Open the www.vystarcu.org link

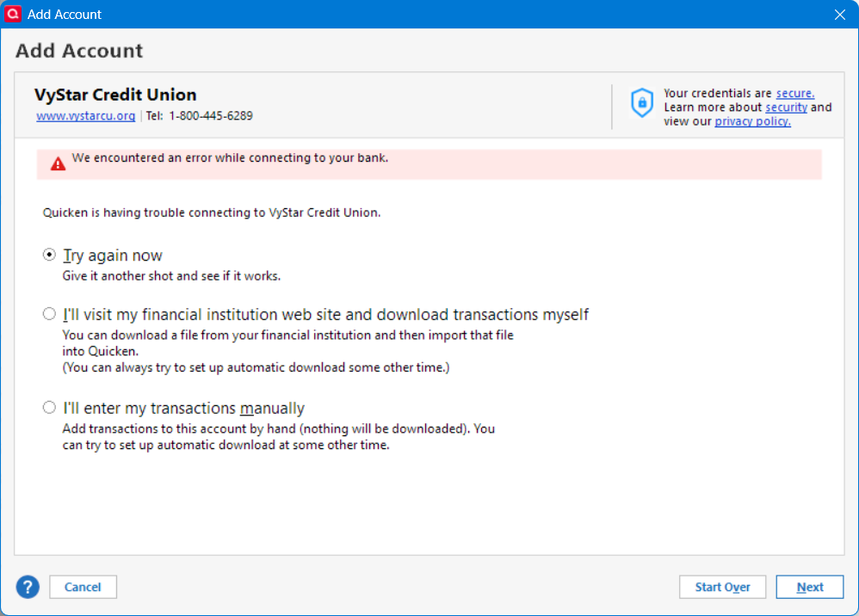85,115
